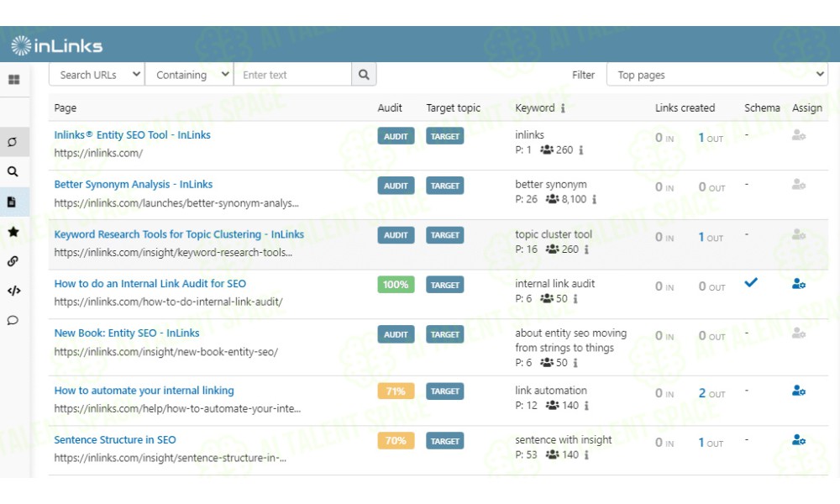Click the 100% audit score badge

tap(396, 285)
